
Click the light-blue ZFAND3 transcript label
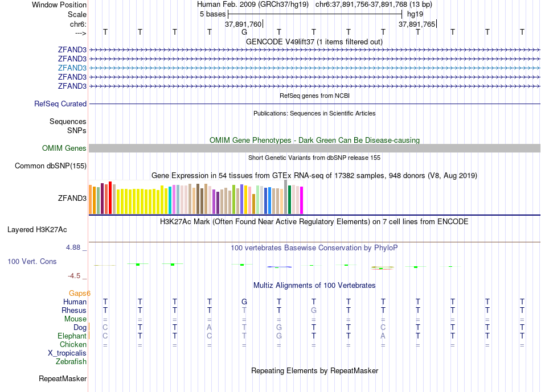pyautogui.click(x=72, y=68)
